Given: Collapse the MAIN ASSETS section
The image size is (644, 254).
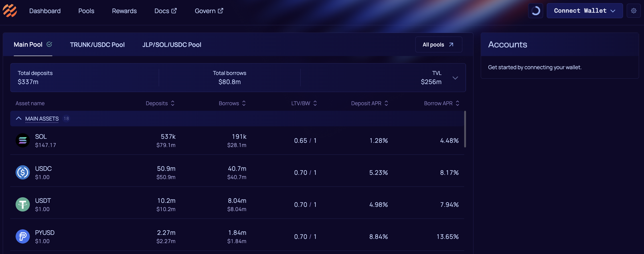Looking at the screenshot, I should [x=19, y=118].
